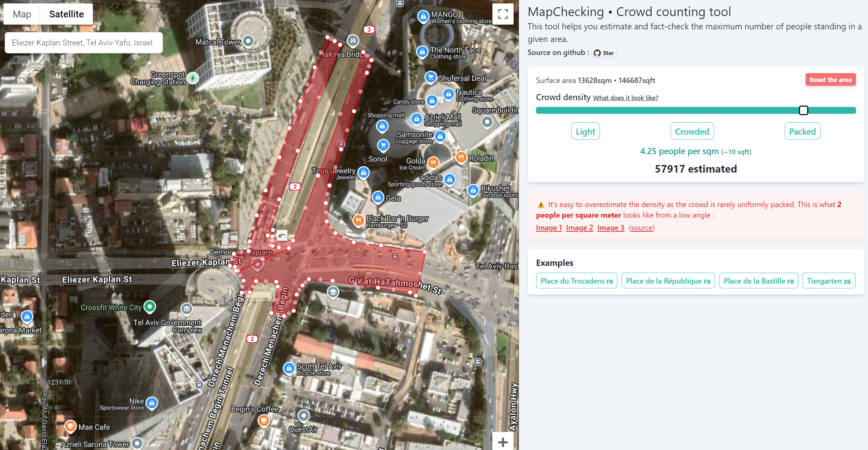The width and height of the screenshot is (868, 450).
Task: Load the Place de la République example
Action: [668, 281]
